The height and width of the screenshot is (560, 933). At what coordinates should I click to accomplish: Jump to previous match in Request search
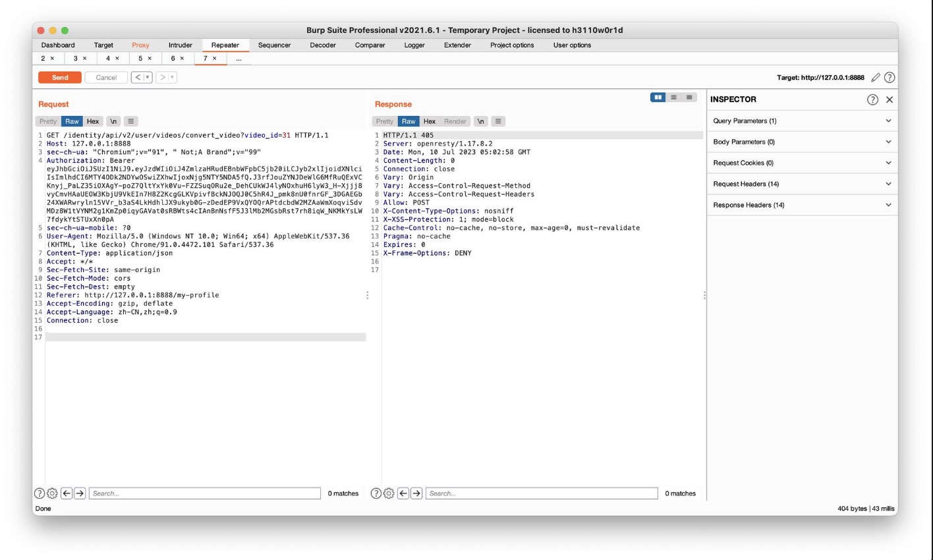[x=67, y=493]
